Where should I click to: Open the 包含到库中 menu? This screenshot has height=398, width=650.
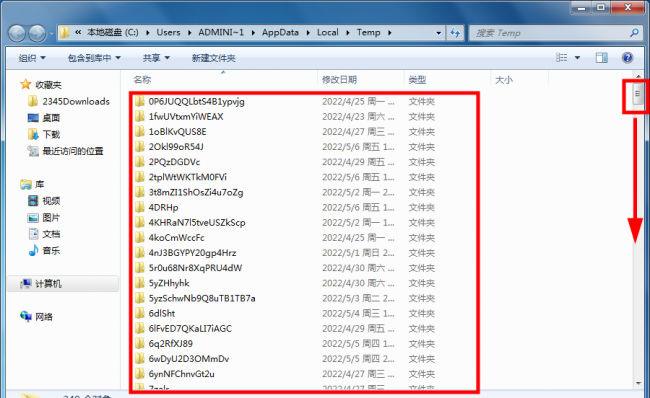coord(94,58)
